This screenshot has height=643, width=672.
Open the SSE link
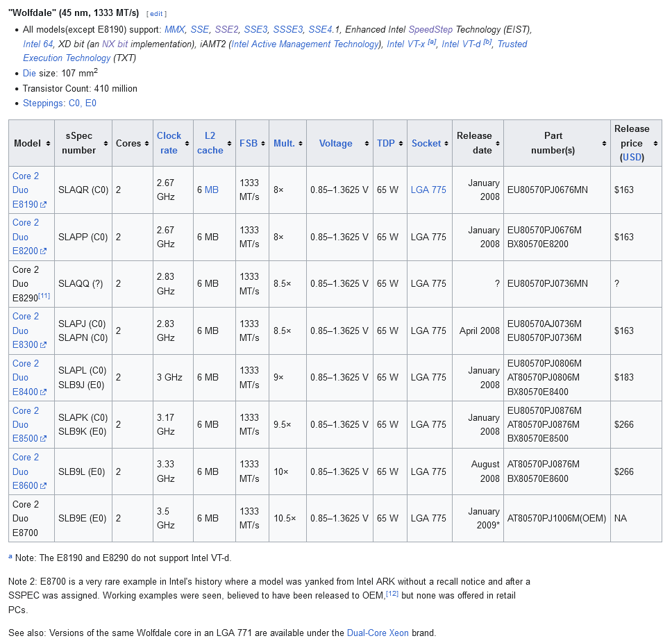click(200, 30)
